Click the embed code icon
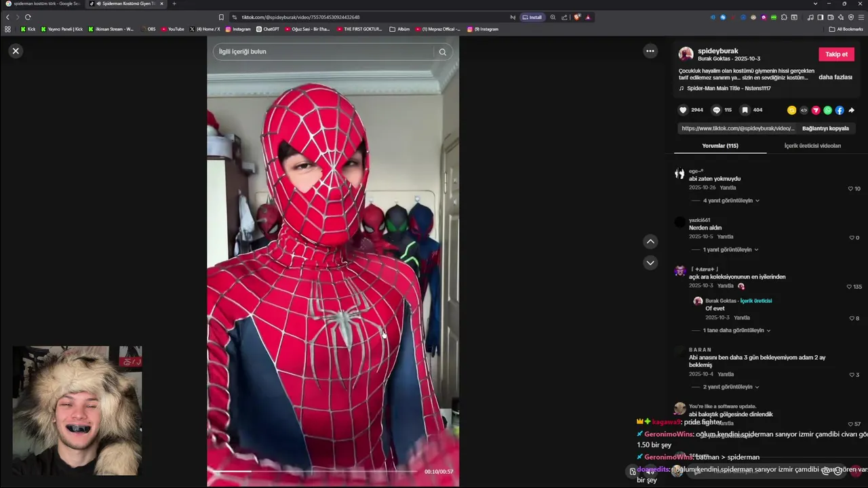This screenshot has height=488, width=868. (x=804, y=110)
